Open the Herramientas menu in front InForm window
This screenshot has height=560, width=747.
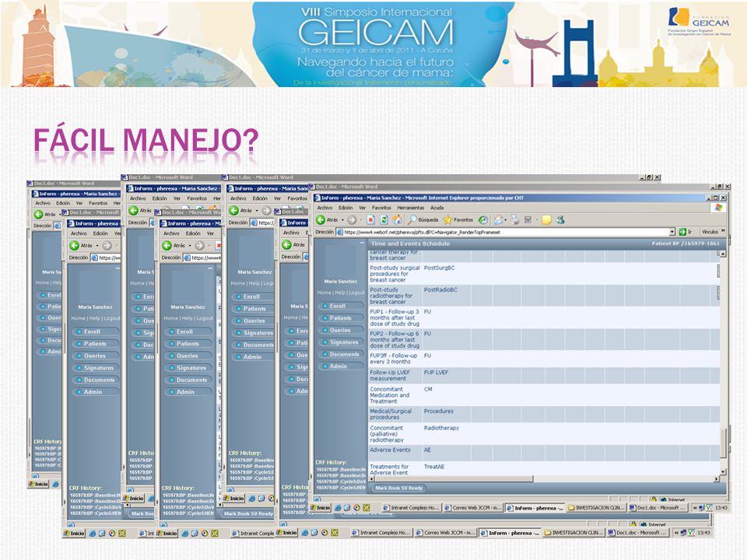tap(410, 208)
